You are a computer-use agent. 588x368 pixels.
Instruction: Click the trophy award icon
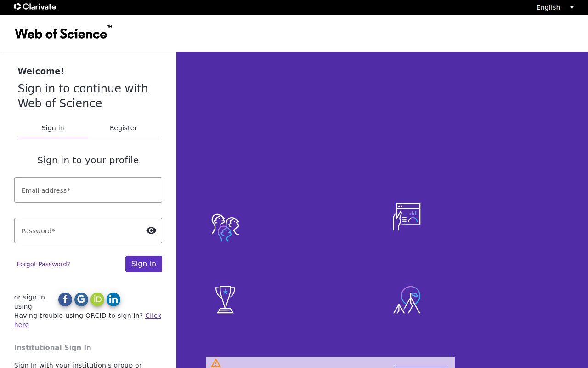point(225,299)
